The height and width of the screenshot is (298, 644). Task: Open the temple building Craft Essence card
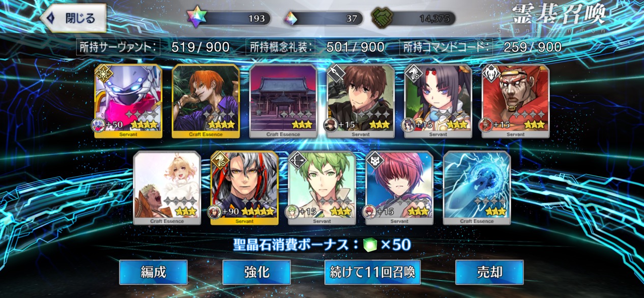click(x=283, y=101)
